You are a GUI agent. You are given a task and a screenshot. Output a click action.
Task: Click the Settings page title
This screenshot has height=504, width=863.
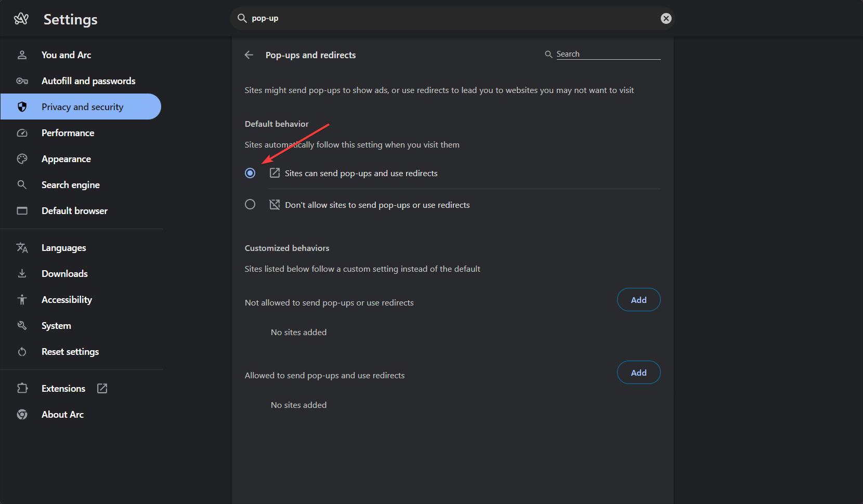71,19
